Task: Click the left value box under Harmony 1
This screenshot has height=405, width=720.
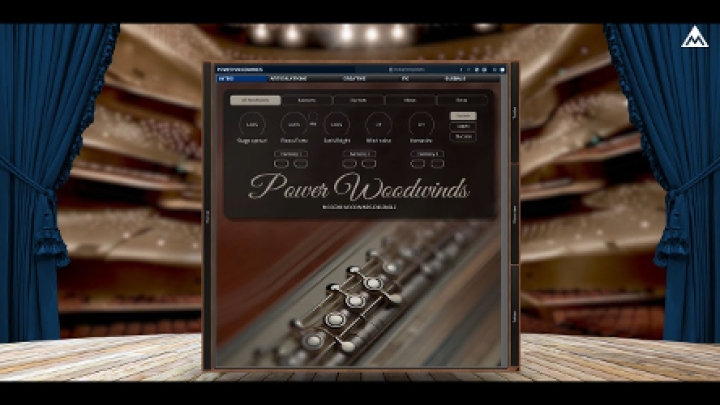Action: coord(281,163)
